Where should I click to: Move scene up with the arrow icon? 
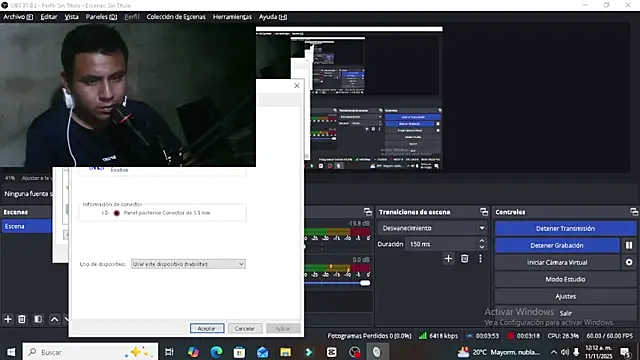(x=54, y=319)
